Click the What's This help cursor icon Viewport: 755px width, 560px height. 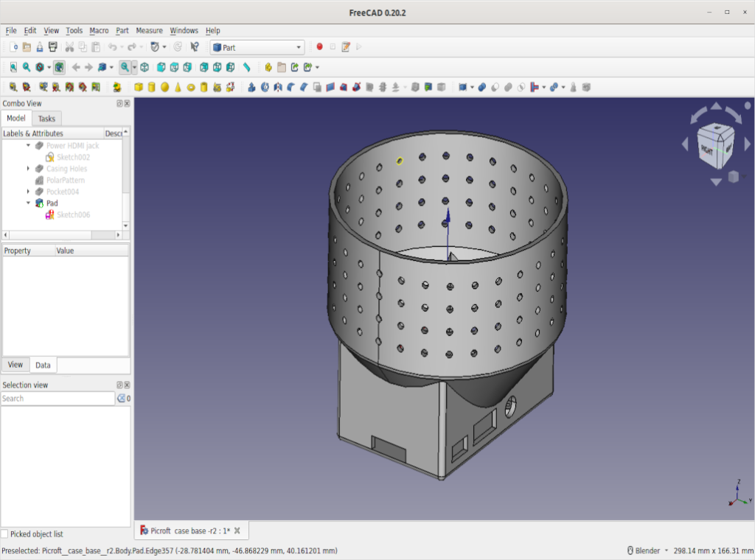coord(195,47)
